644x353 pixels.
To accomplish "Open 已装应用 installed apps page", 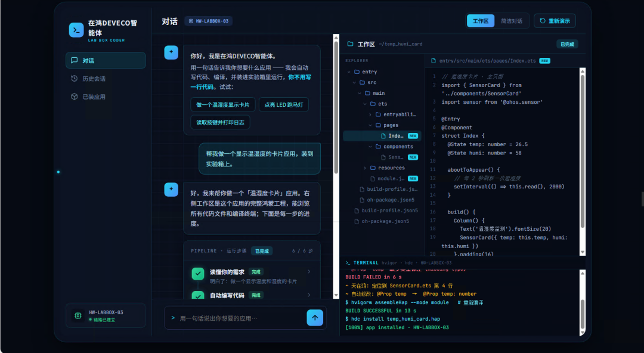I will (x=106, y=97).
